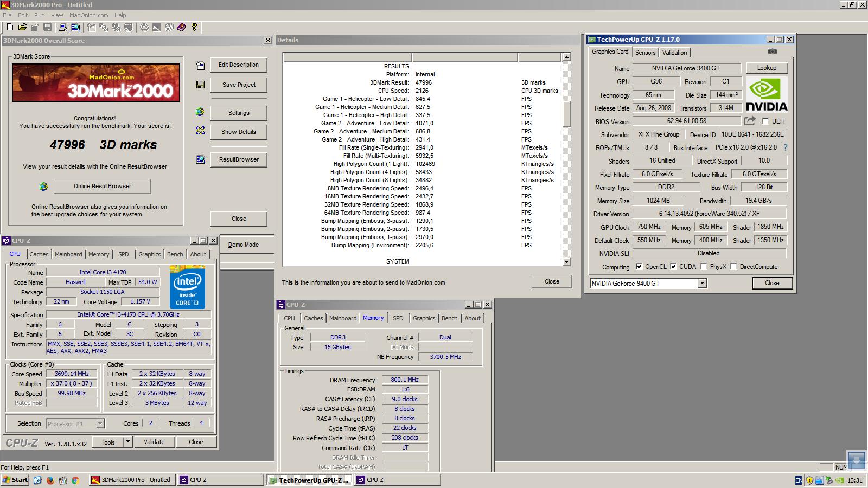Open the File menu

click(x=7, y=15)
